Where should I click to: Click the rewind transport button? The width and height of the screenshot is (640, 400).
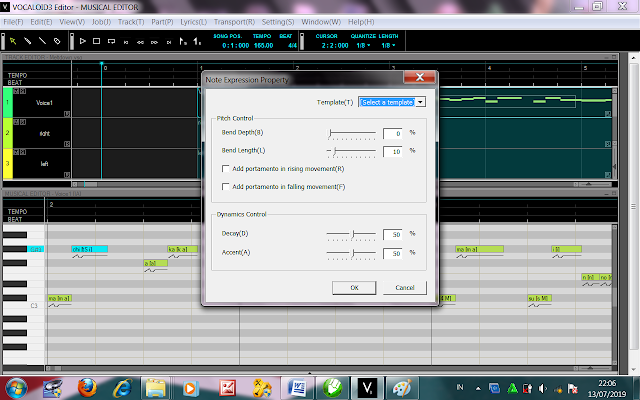pyautogui.click(x=140, y=42)
